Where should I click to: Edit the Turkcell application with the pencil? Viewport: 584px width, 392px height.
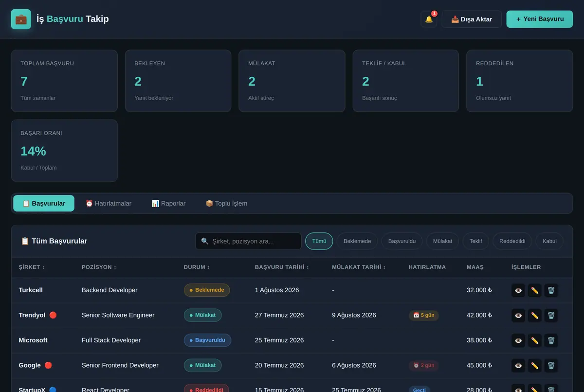535,290
